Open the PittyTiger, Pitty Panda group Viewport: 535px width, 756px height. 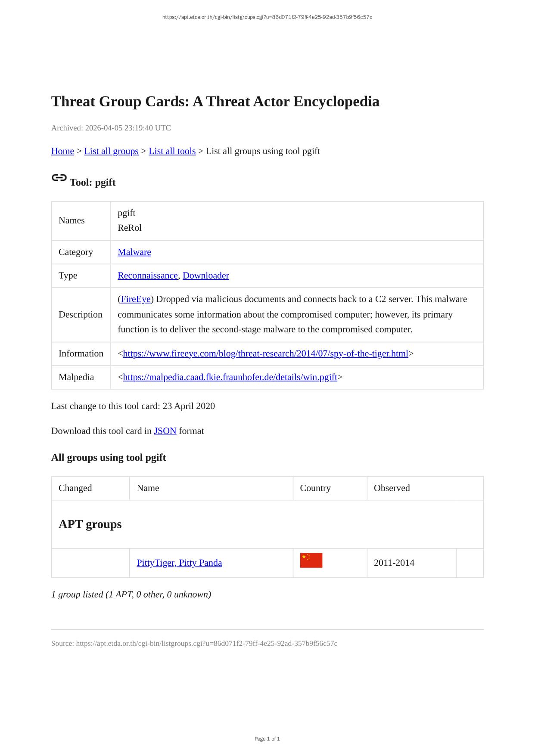pos(179,563)
